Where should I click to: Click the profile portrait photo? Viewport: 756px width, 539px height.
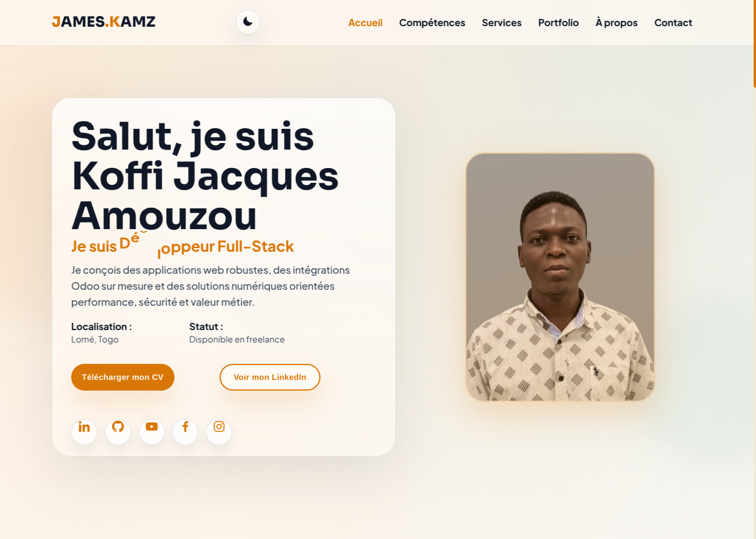tap(560, 277)
